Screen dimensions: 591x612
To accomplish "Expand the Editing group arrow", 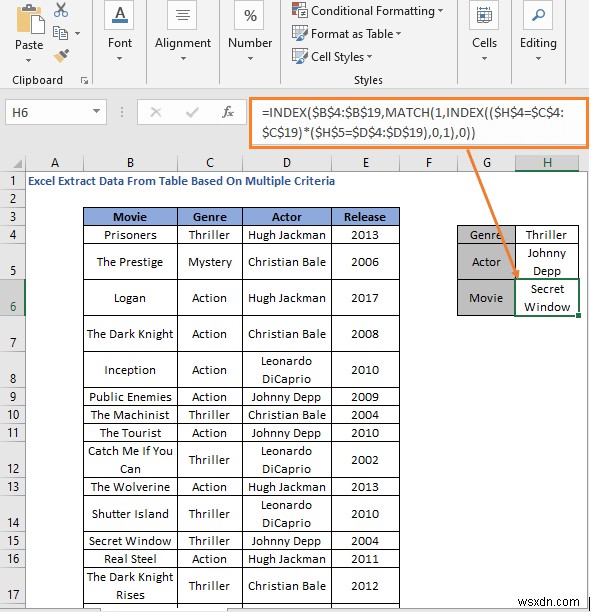I will (x=538, y=59).
